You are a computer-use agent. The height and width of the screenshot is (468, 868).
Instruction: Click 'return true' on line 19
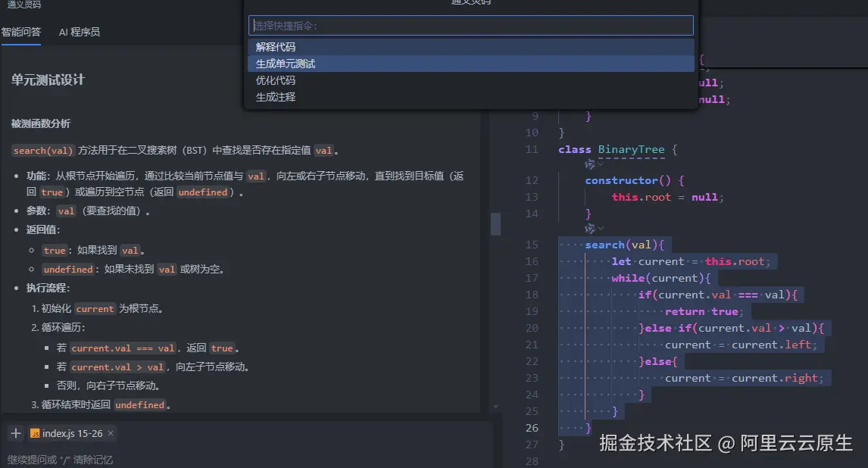(701, 311)
